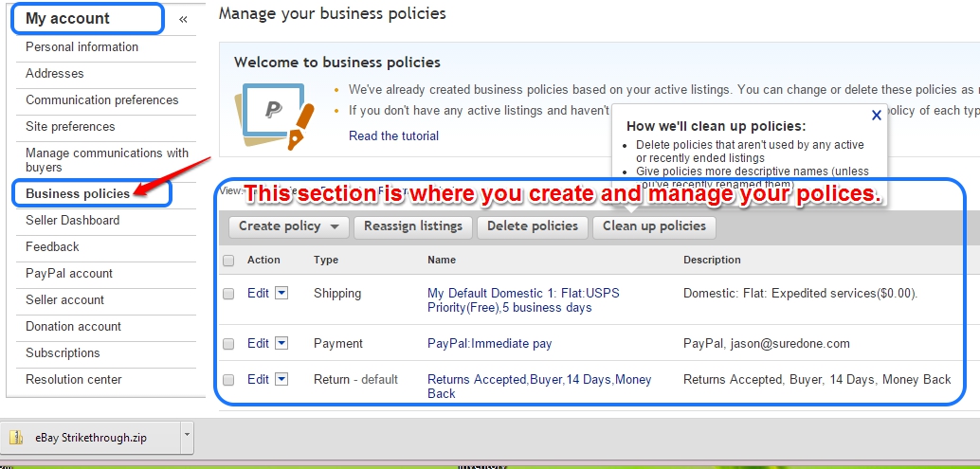Click the Clean up policies button
The width and height of the screenshot is (980, 469).
point(654,226)
